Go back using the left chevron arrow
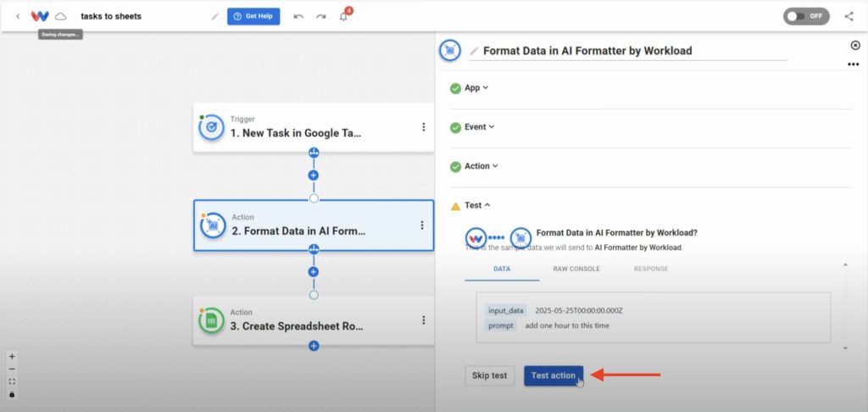 pyautogui.click(x=18, y=17)
